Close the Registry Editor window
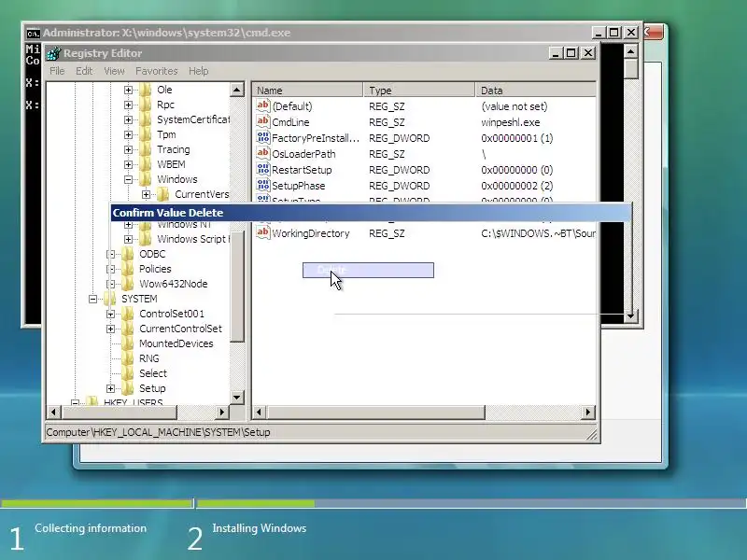The image size is (747, 560). [588, 53]
